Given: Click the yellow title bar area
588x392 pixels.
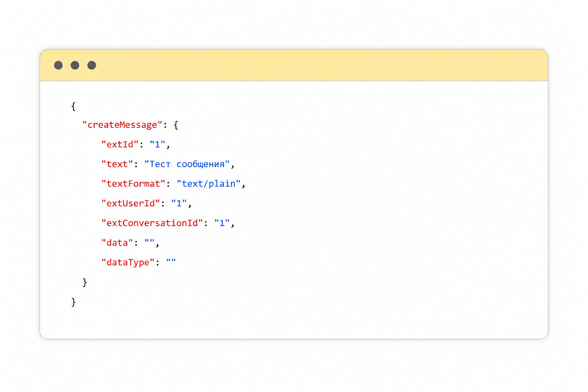Looking at the screenshot, I should click(x=294, y=65).
